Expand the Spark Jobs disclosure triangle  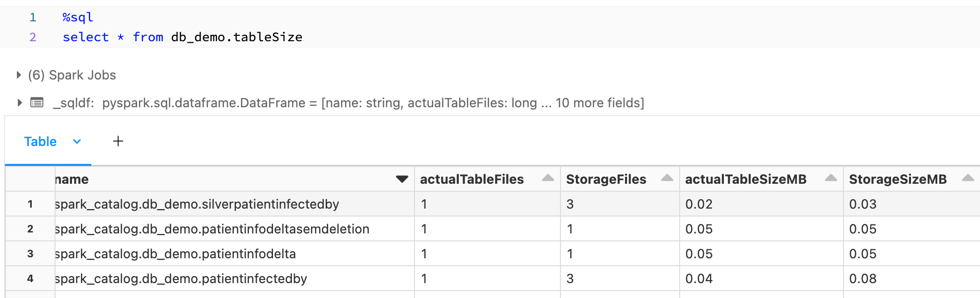19,75
